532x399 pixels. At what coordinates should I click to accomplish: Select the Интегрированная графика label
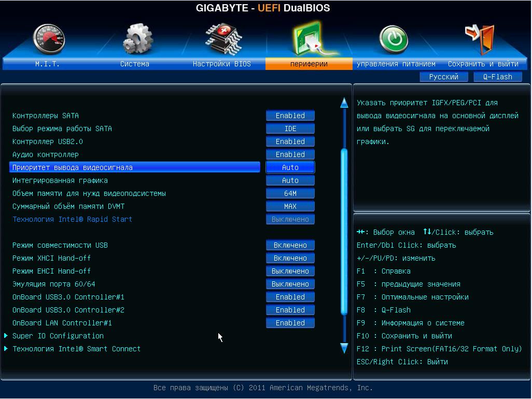pyautogui.click(x=60, y=180)
